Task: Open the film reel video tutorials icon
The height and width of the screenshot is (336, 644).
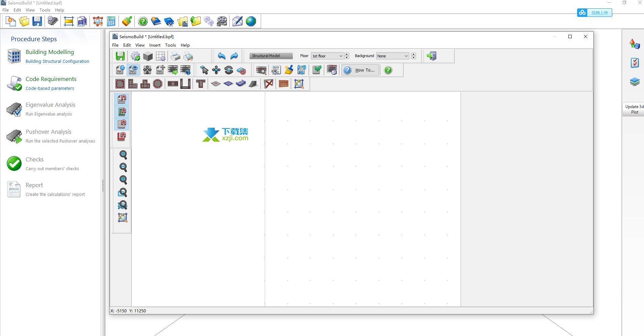Action: coord(222,21)
